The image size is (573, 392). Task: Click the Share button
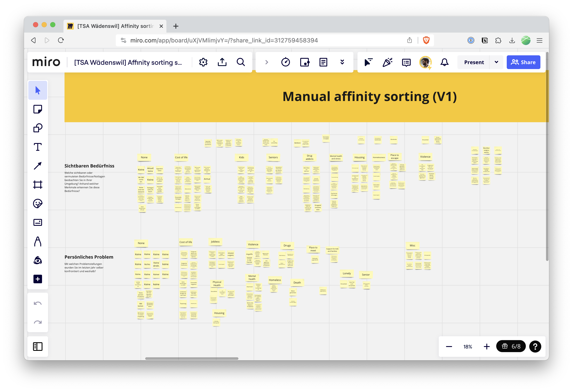pos(523,62)
